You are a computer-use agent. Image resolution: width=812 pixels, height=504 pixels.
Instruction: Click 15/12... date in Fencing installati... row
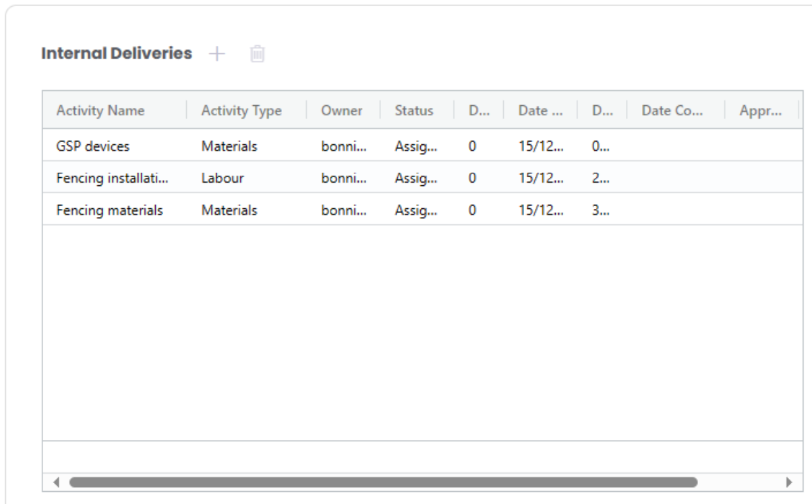540,177
